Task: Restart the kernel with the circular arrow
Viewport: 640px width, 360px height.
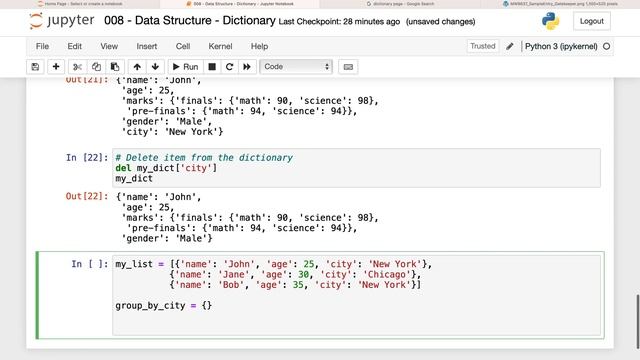Action: [229, 67]
